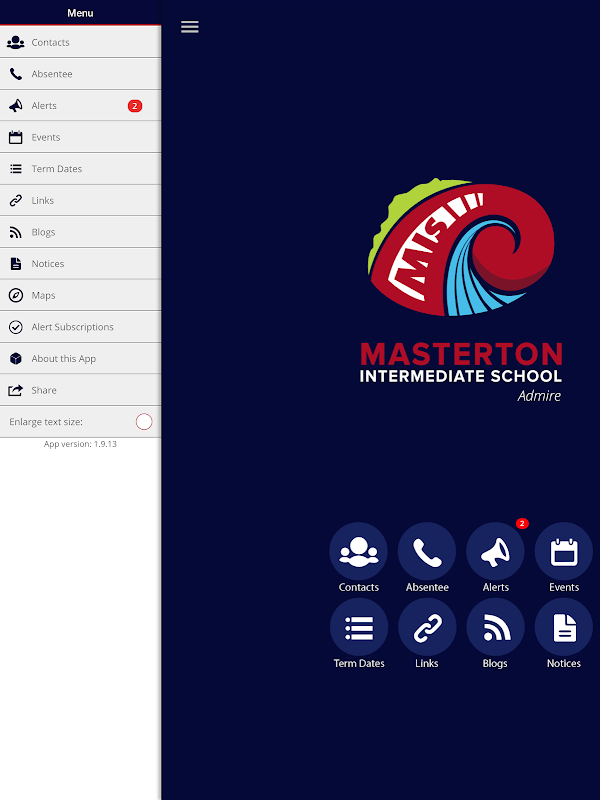This screenshot has width=600, height=800.
Task: Click Contacts people icon in side menu
Action: click(x=16, y=42)
